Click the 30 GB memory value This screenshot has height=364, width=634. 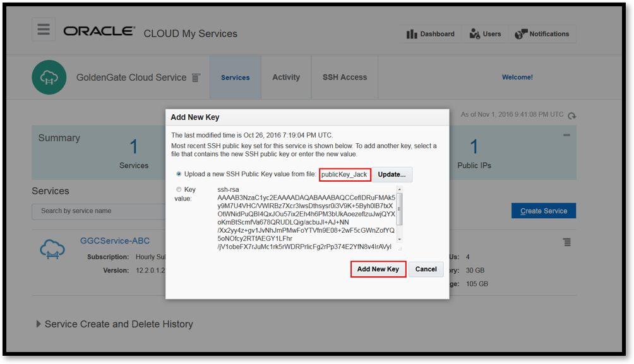tap(475, 270)
